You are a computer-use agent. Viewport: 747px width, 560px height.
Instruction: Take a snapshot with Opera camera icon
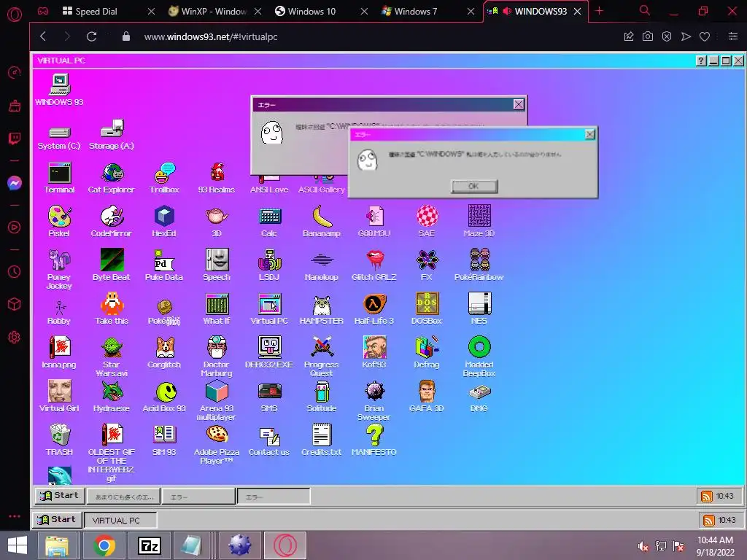click(648, 36)
